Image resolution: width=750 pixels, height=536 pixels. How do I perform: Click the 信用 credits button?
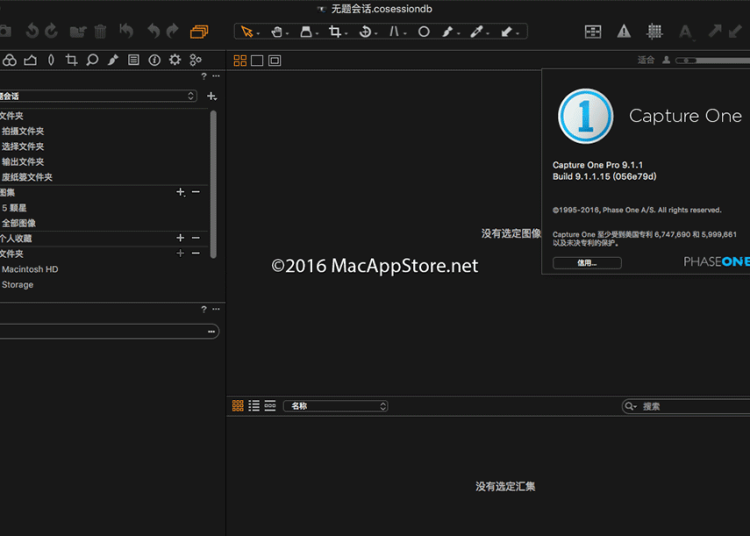point(587,263)
